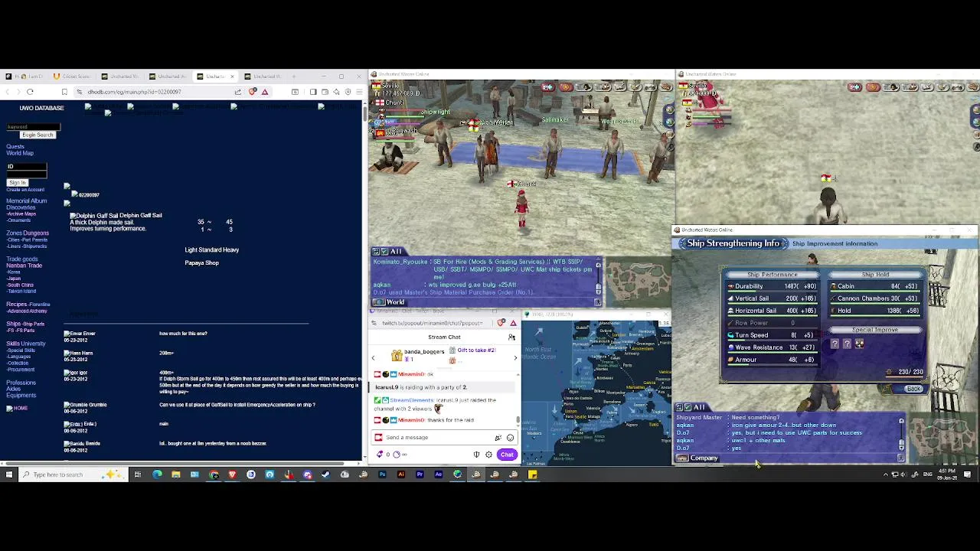980x551 pixels.
Task: Click the Special Improve skill icon
Action: 859,344
